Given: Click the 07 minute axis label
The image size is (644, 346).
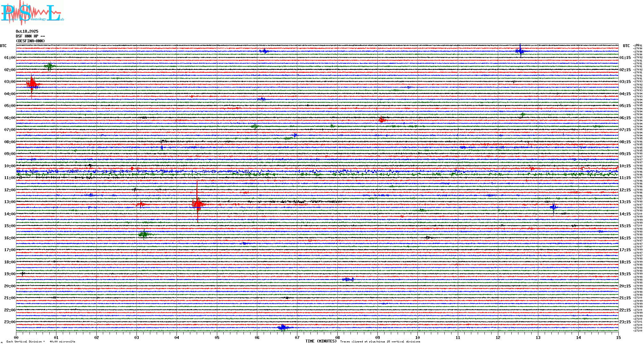Looking at the screenshot, I should tap(297, 337).
